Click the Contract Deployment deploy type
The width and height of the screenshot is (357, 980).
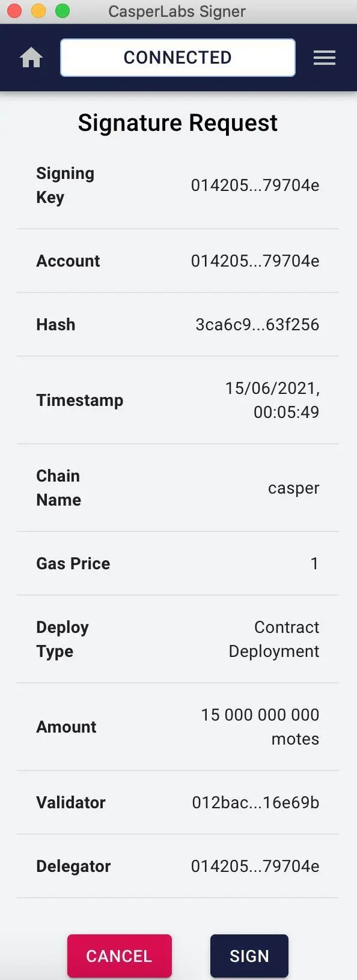(273, 639)
